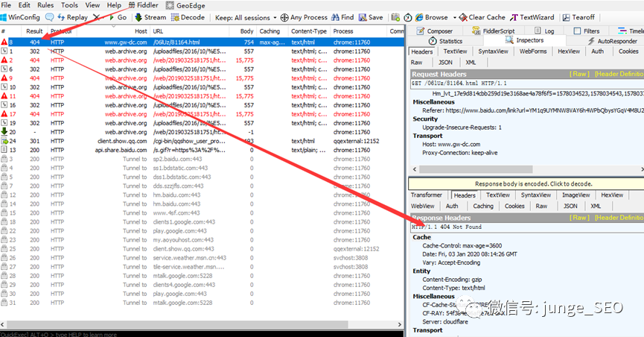Select session 13 api.share.baidu.com

tap(202, 150)
